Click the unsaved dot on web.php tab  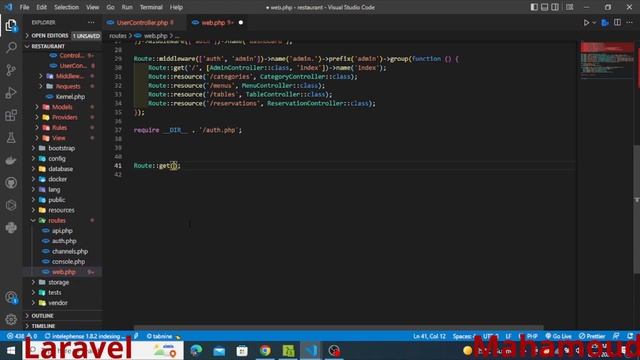pos(241,22)
